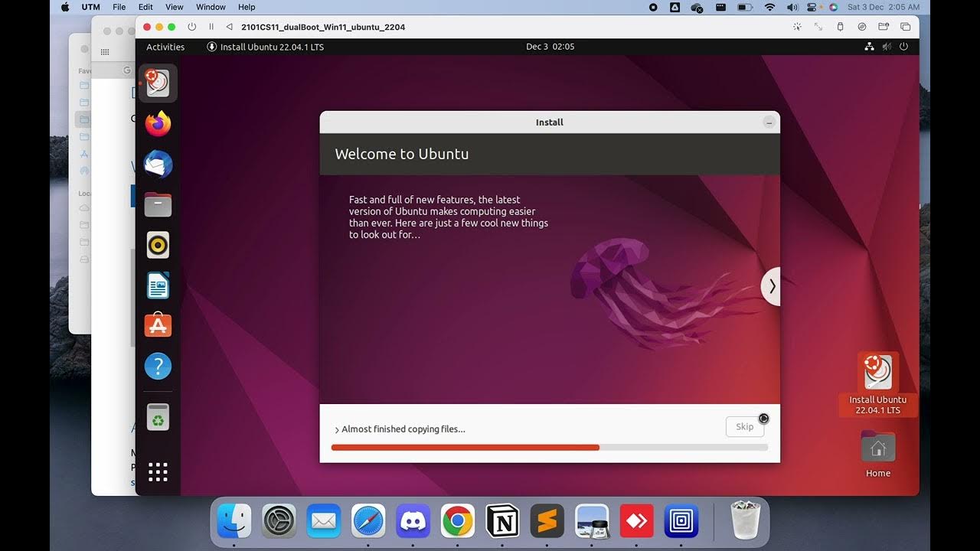Expand the installer details disclosure arrow
This screenshot has width=980, height=551.
[x=337, y=429]
